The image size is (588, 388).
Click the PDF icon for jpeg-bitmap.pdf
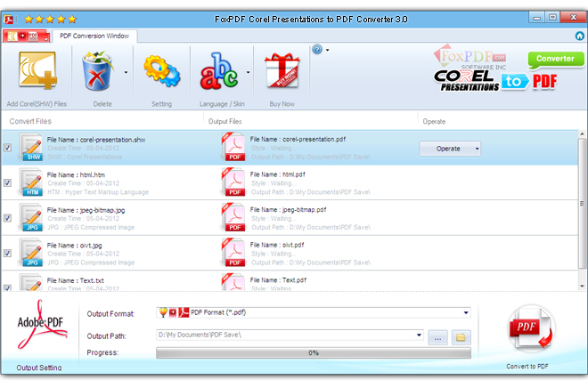233,217
